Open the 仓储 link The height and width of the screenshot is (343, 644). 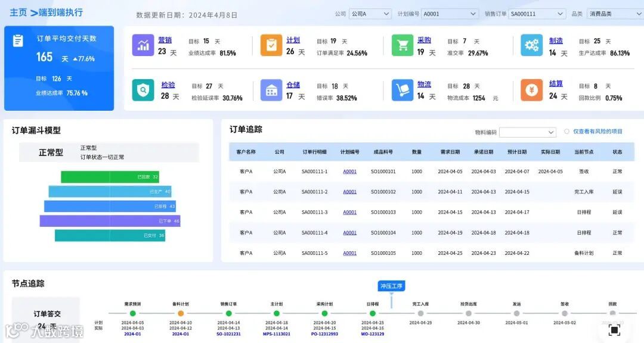[293, 85]
